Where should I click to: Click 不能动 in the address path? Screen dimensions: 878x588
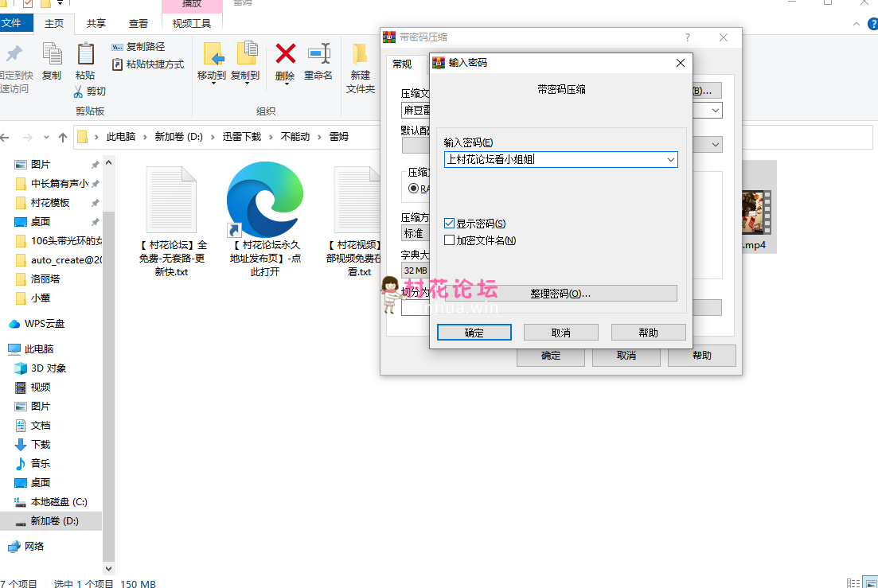295,137
